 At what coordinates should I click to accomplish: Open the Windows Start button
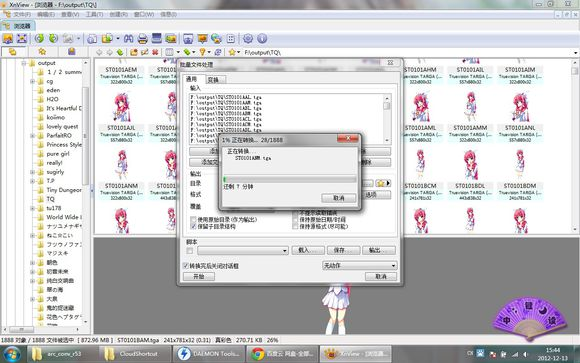(x=12, y=354)
